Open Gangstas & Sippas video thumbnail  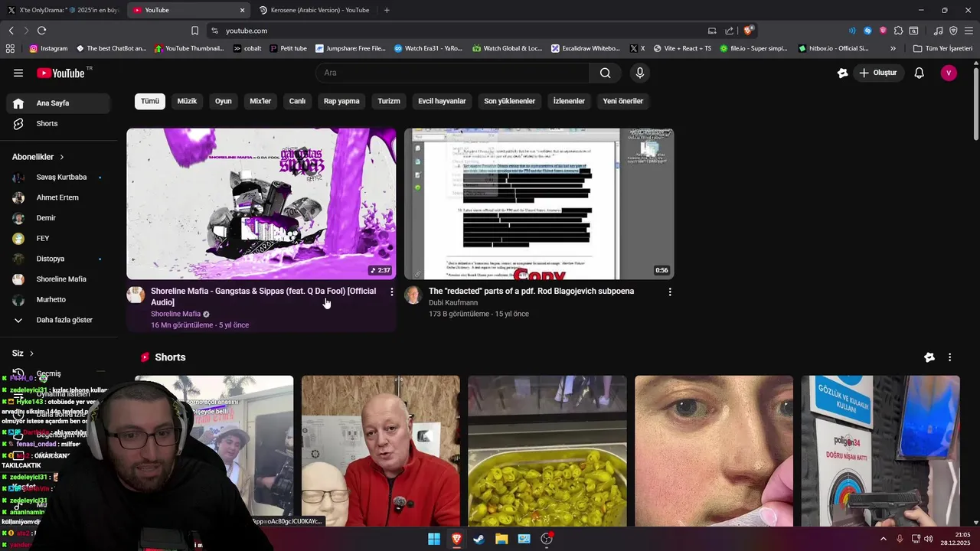point(261,204)
